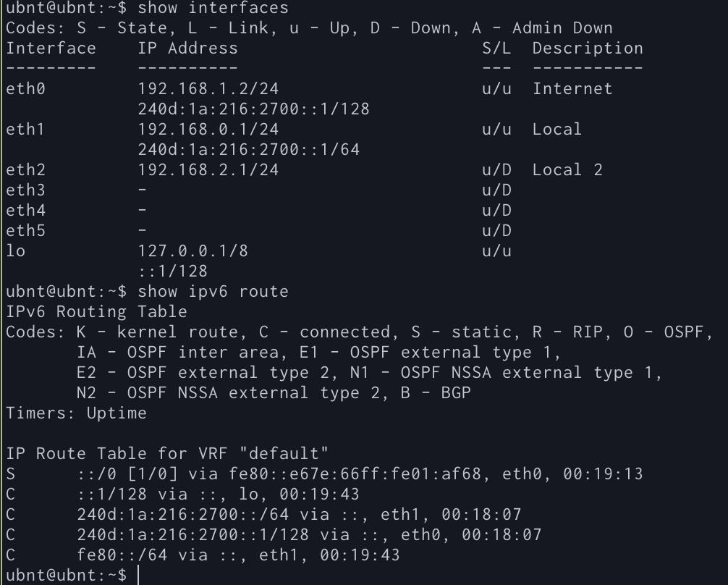
Task: Click the "show interfaces" command text
Action: pyautogui.click(x=213, y=7)
